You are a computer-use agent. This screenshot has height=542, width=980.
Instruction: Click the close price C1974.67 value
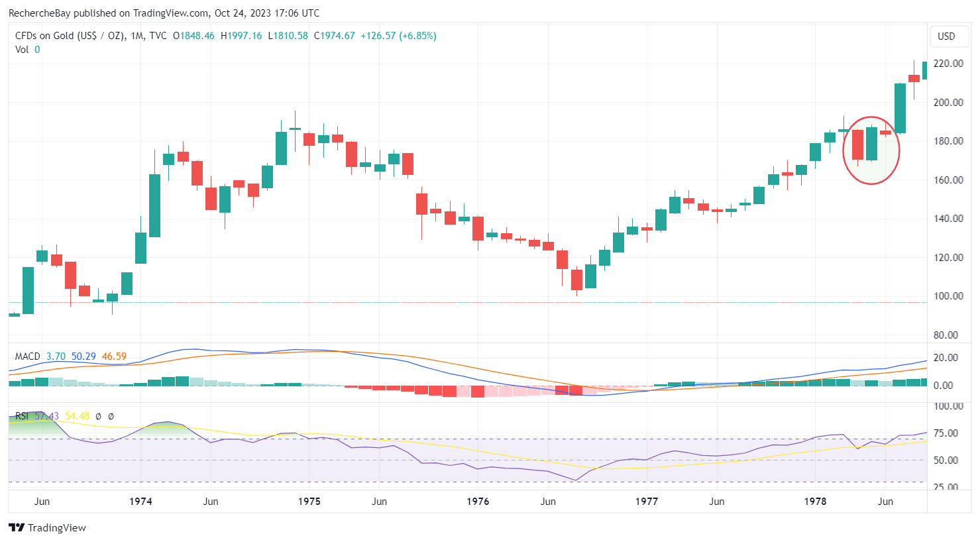click(335, 36)
